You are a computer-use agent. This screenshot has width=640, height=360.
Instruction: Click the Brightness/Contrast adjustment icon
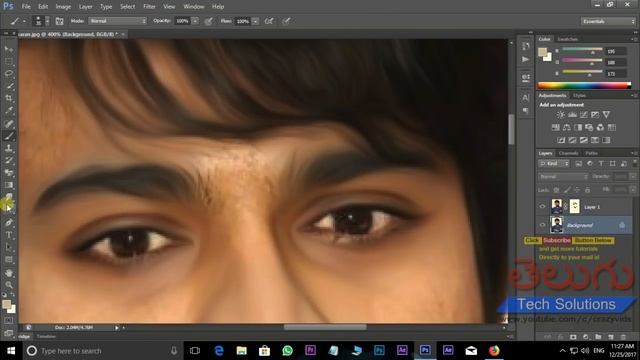[x=561, y=115]
